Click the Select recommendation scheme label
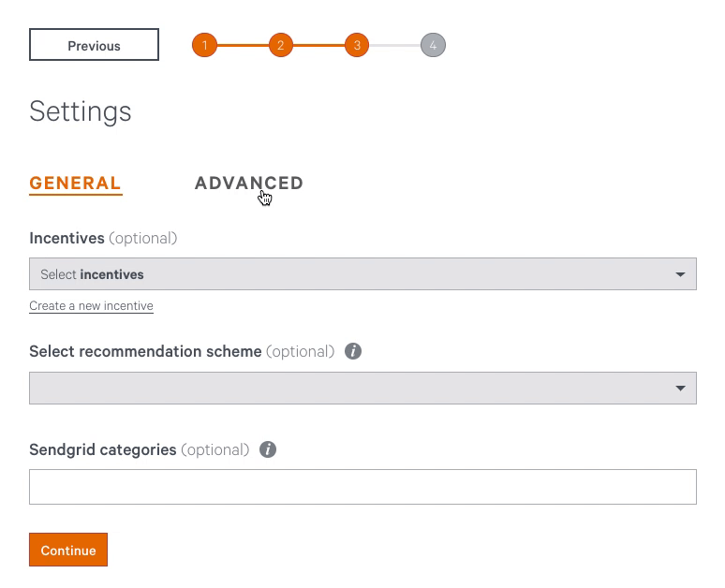Viewport: 725px width, 588px height. coord(145,351)
